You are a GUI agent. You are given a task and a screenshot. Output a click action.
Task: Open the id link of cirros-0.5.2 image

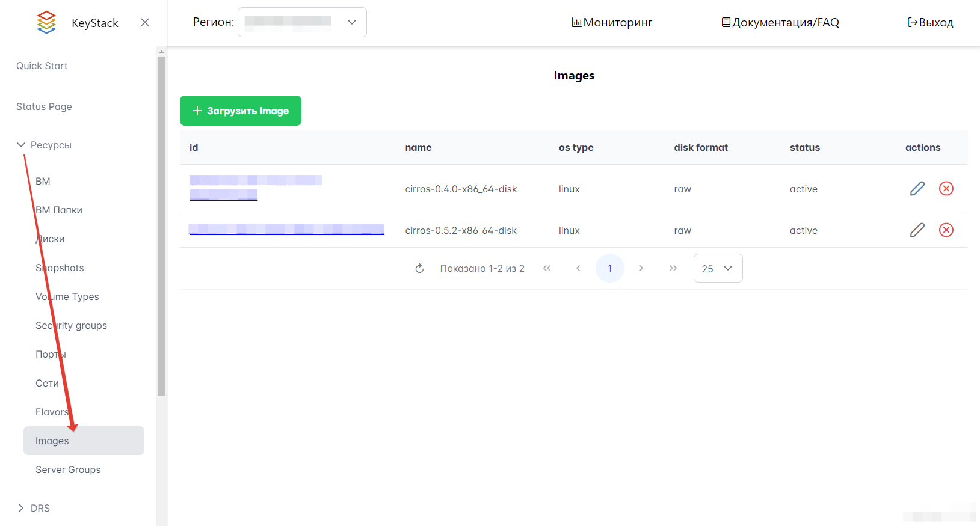[x=286, y=230]
